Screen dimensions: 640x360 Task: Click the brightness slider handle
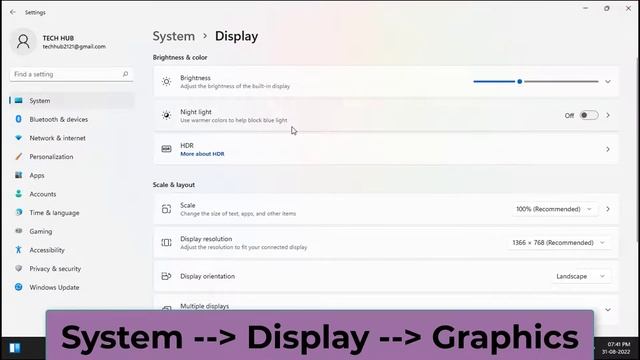[x=520, y=82]
